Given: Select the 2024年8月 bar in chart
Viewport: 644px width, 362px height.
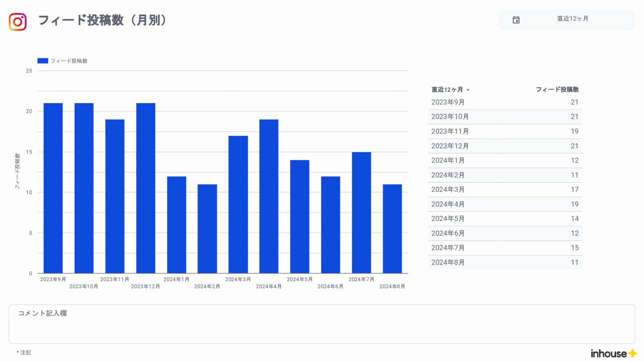Looking at the screenshot, I should pos(392,229).
